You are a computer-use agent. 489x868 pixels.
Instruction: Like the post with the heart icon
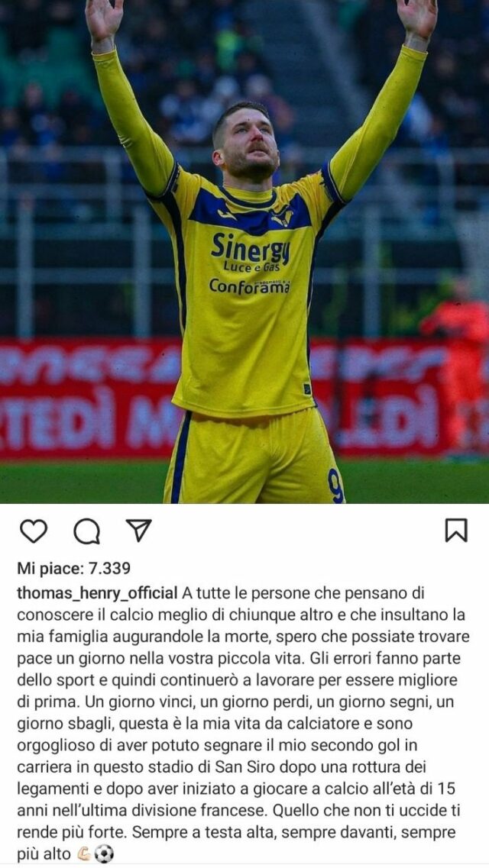tap(33, 531)
